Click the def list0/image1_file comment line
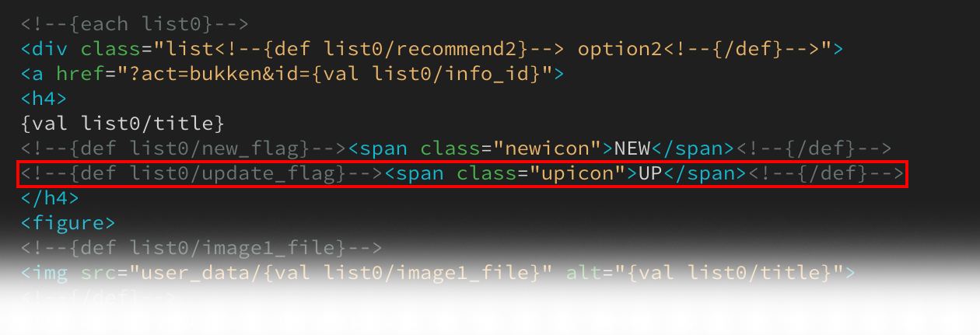The height and width of the screenshot is (335, 980). click(x=202, y=248)
